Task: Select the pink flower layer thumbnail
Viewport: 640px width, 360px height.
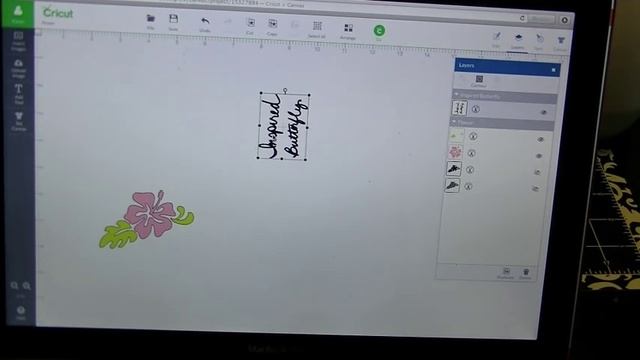Action: [455, 152]
